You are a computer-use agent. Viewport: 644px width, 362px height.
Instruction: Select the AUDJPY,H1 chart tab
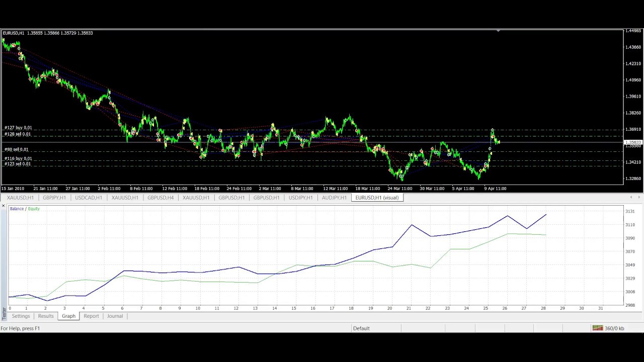pyautogui.click(x=334, y=198)
